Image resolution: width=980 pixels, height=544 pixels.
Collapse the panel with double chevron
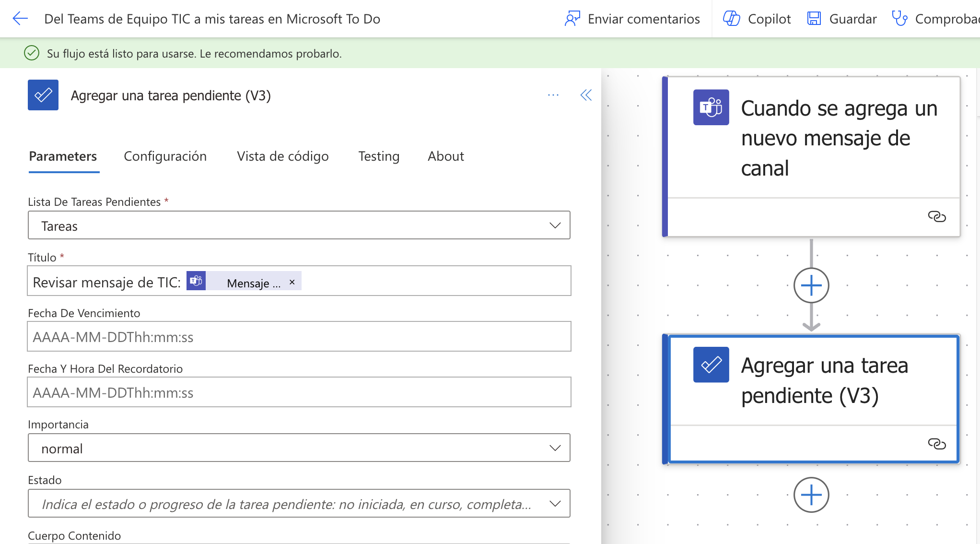586,95
